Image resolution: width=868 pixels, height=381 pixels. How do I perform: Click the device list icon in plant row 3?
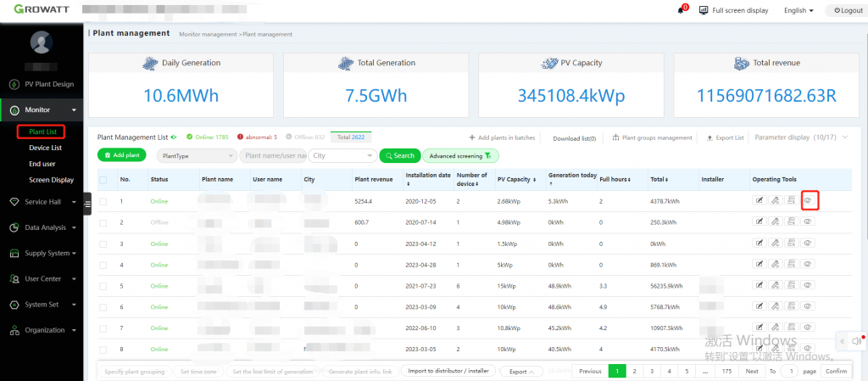[x=792, y=243]
